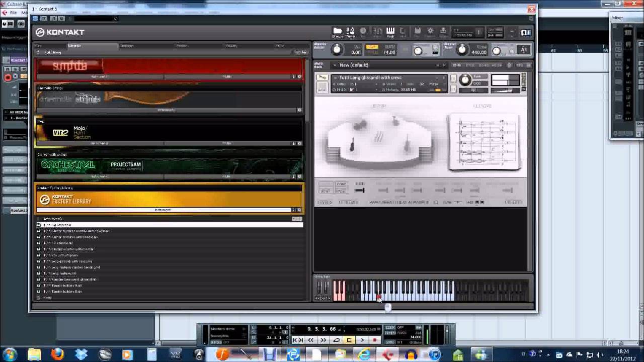Open Instruments button of Mojo library
644x362 pixels.
tap(100, 143)
